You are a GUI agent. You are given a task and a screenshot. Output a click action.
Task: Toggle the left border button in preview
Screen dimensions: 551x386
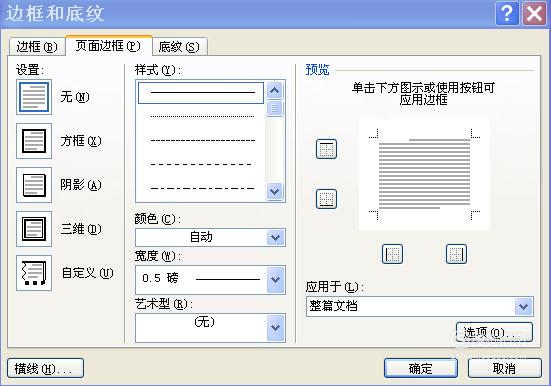[392, 254]
